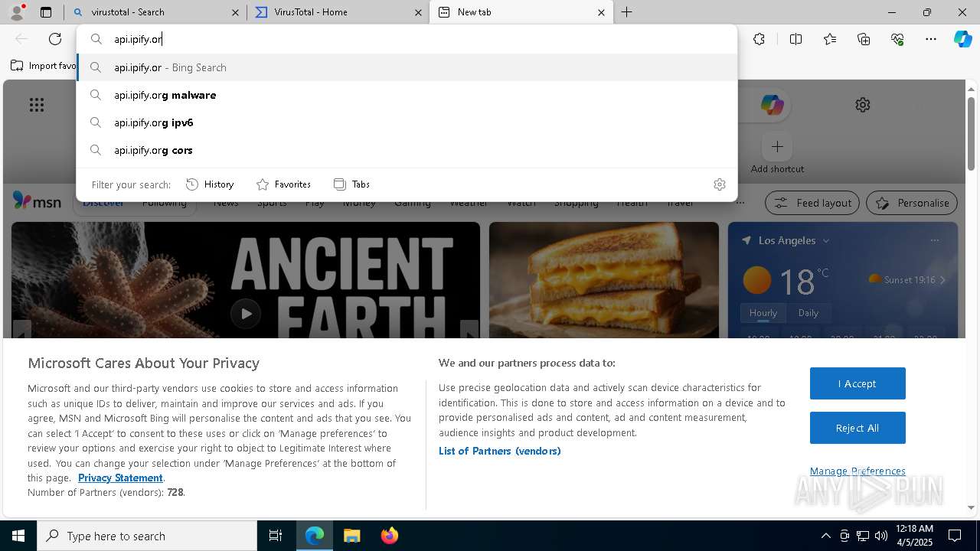Filter search by History
Viewport: 980px width, 551px height.
210,184
